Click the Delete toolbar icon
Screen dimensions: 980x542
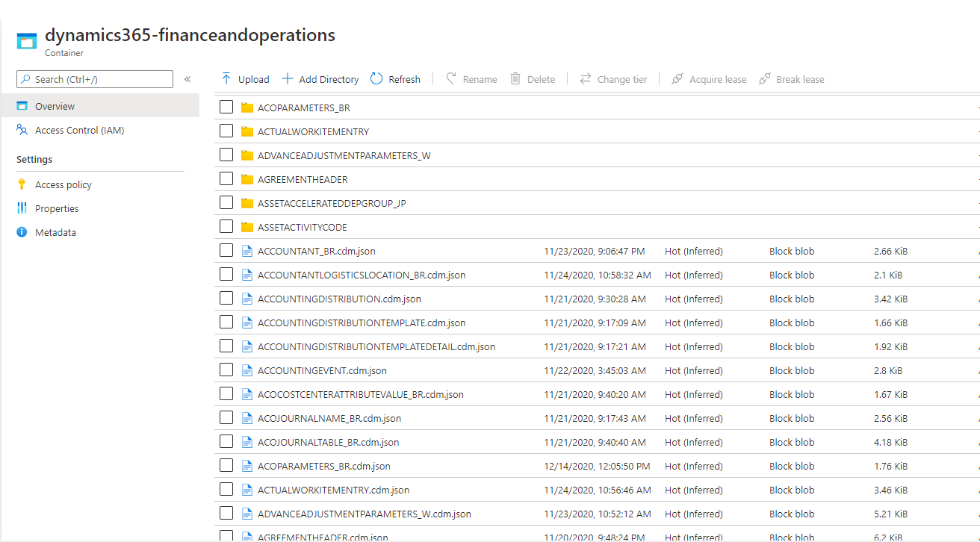pyautogui.click(x=515, y=78)
